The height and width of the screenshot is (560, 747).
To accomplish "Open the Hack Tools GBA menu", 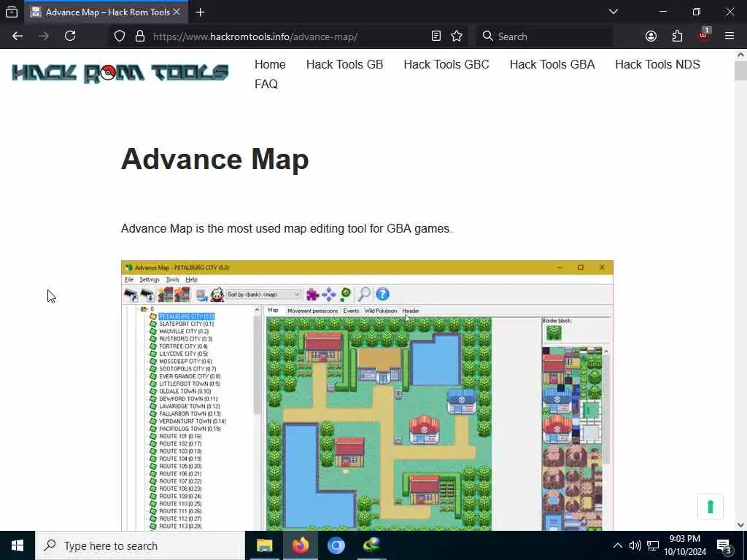I will pyautogui.click(x=552, y=65).
